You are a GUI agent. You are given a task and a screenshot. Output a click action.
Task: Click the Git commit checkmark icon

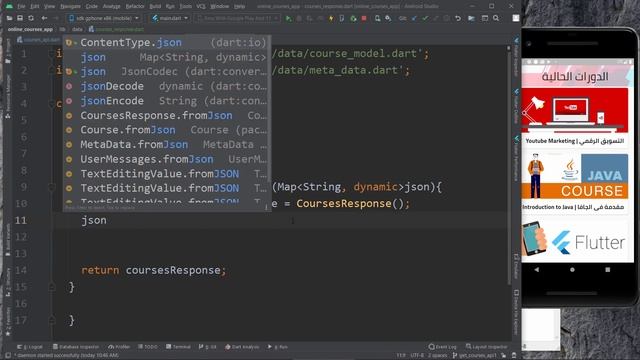tap(425, 18)
